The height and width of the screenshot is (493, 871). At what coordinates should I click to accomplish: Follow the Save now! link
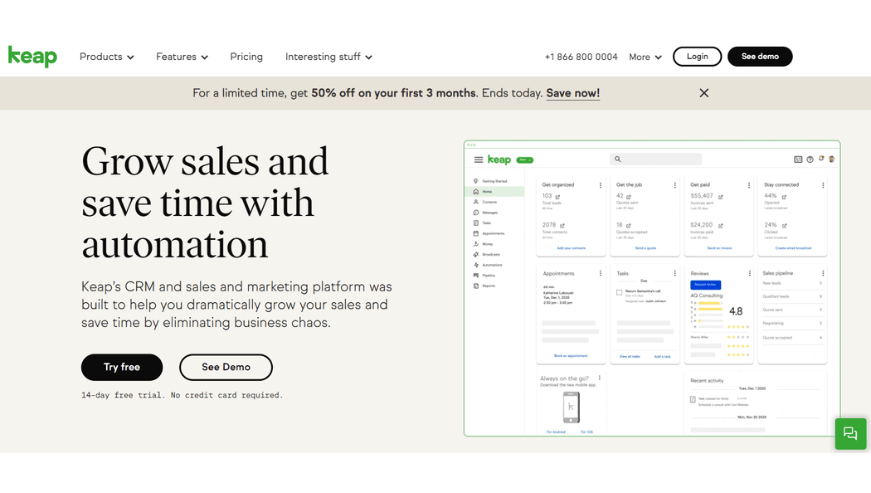[x=573, y=93]
